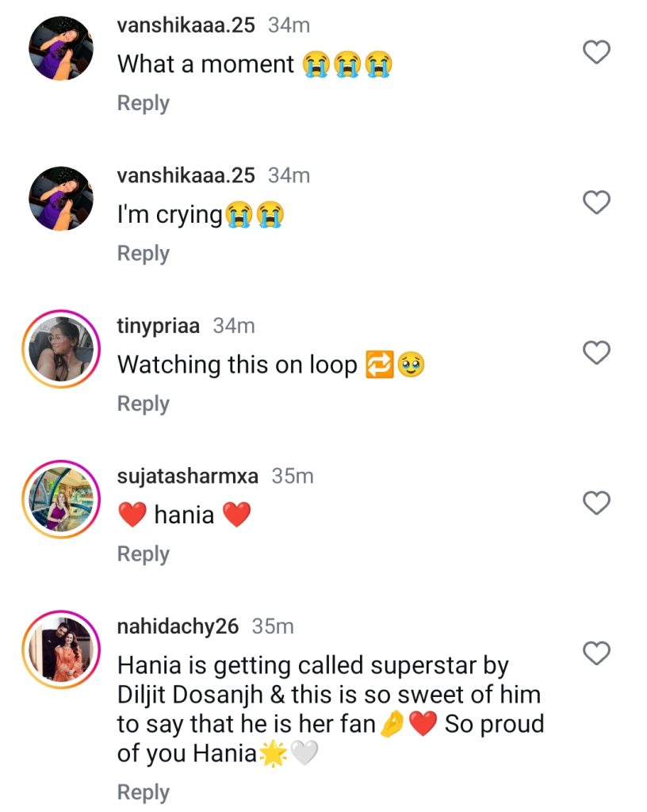Like nahidachy26's comment about Diljit Dosanjh
This screenshot has height=812, width=647.
[x=596, y=653]
